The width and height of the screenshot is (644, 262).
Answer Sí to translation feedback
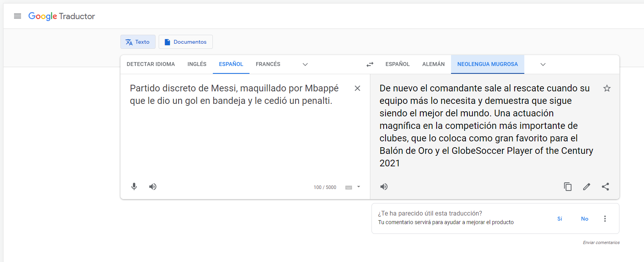[560, 219]
